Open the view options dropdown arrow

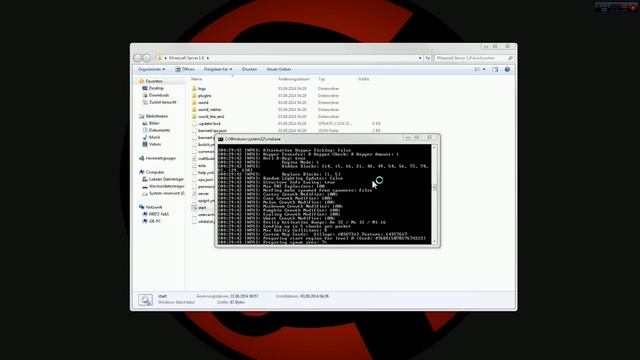pos(484,69)
